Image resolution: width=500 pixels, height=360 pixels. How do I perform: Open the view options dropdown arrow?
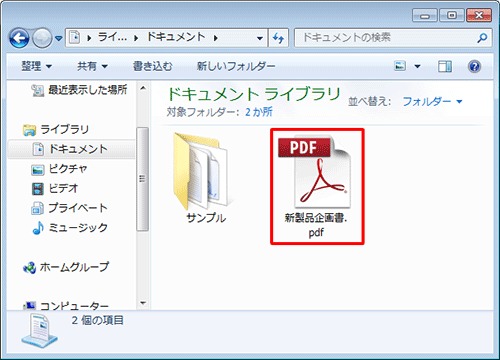[417, 66]
